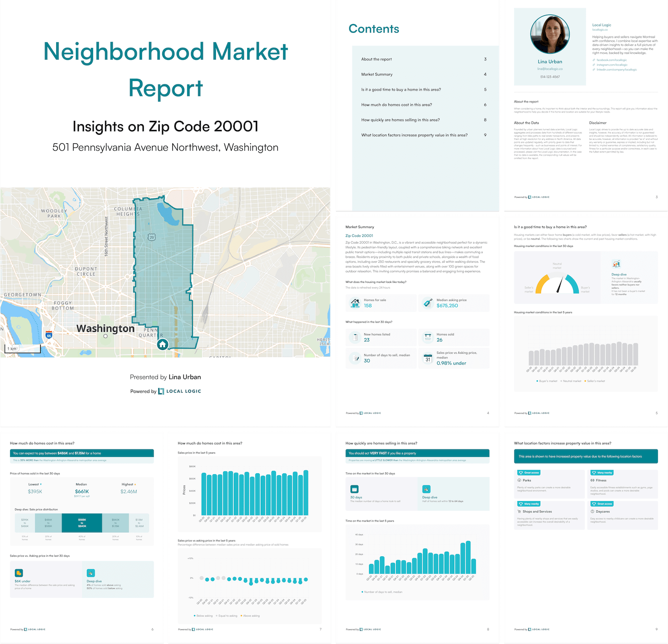668x644 pixels.
Task: Click the Fitness dumbbell icon
Action: [x=592, y=480]
